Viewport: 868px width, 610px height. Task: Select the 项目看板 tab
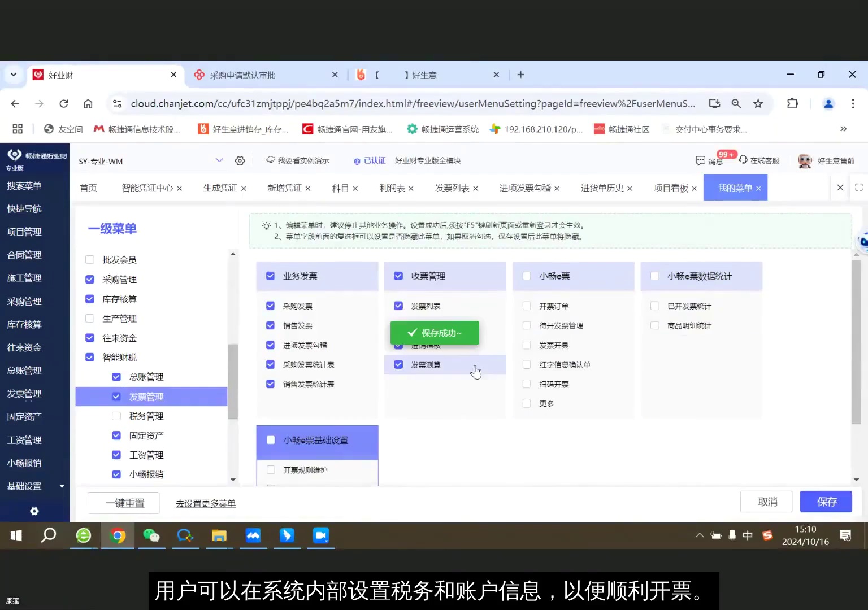pos(670,188)
